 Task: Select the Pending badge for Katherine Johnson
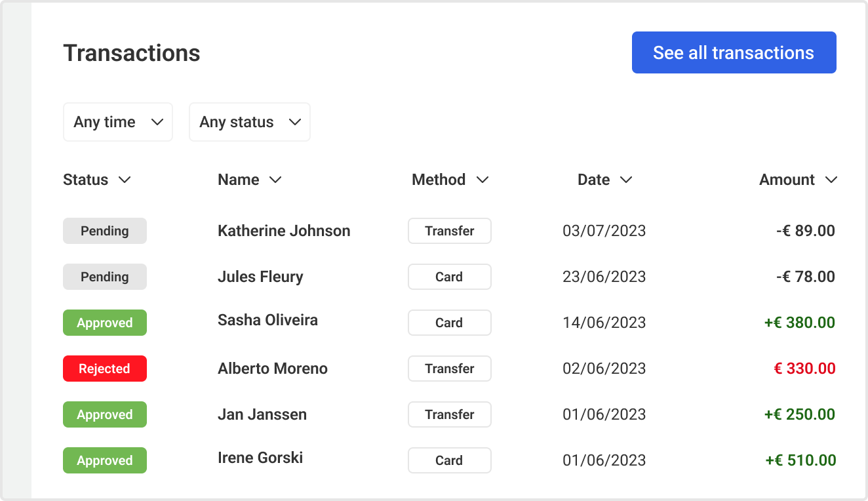coord(105,231)
